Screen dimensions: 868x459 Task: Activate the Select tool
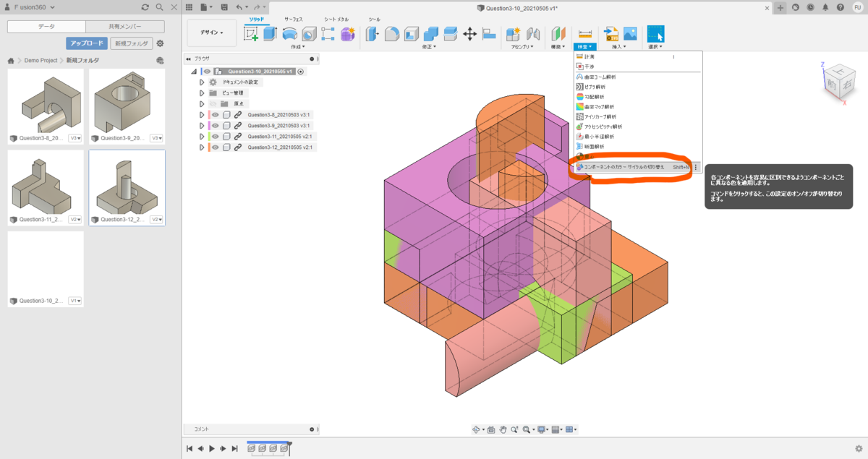655,33
